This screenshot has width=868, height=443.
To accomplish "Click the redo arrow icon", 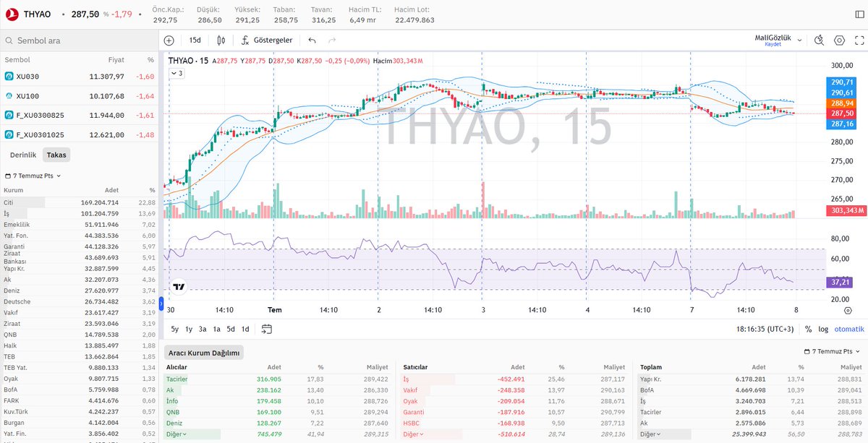I will click(x=332, y=40).
